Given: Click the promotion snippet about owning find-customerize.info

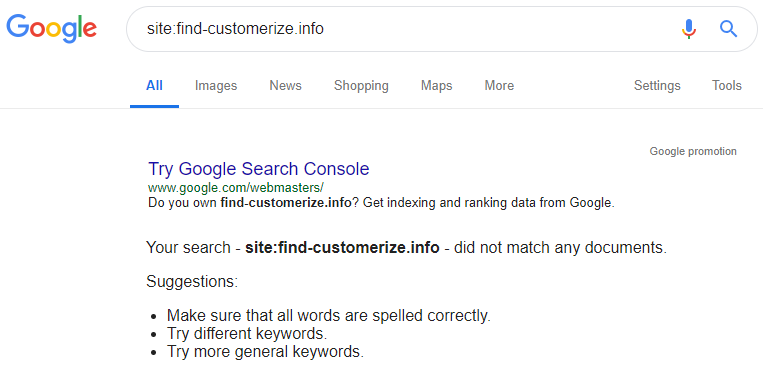Looking at the screenshot, I should click(x=381, y=203).
